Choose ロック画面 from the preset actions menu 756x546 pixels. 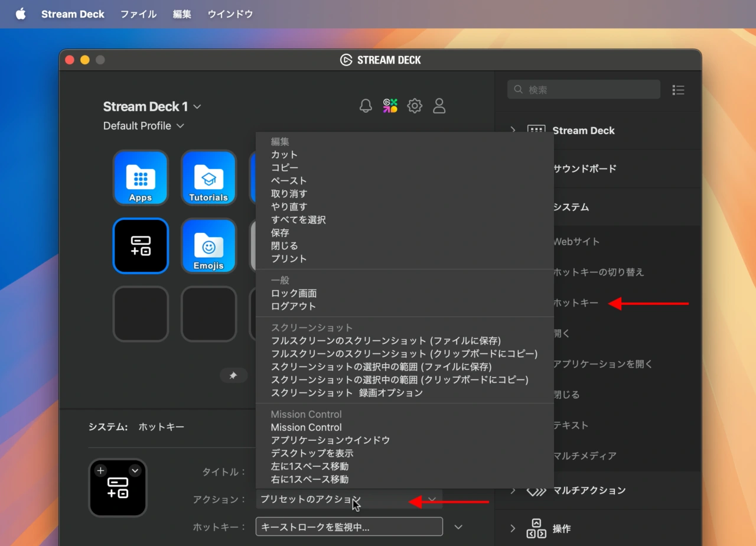tap(293, 293)
